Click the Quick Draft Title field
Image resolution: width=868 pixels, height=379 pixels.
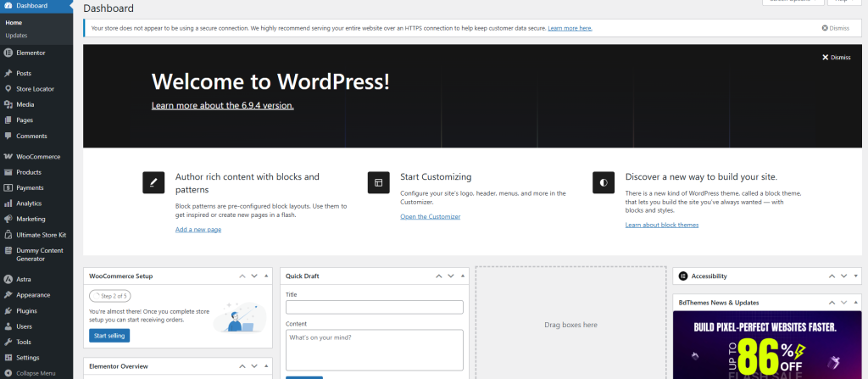374,308
